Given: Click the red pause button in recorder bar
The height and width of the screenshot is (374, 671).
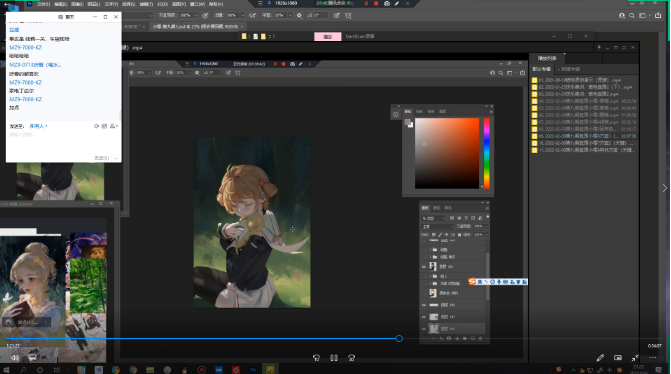Looking at the screenshot, I should click(366, 3).
